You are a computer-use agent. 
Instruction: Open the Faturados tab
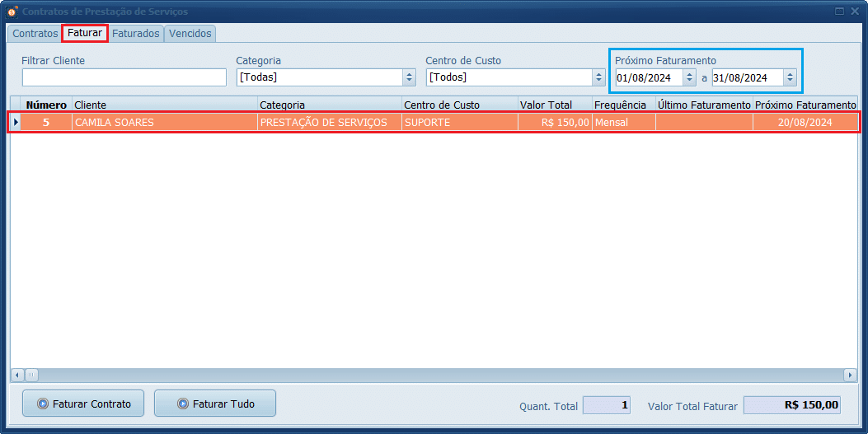[135, 34]
